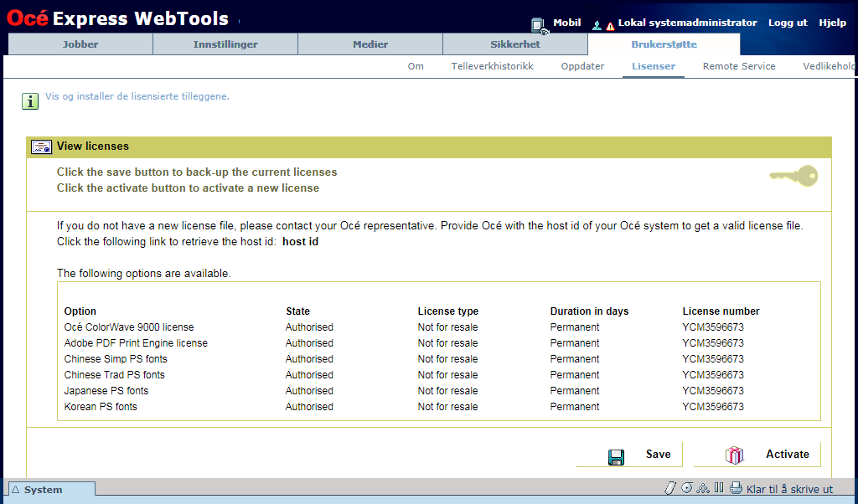The height and width of the screenshot is (504, 858).
Task: Click the License type column header
Action: pyautogui.click(x=448, y=311)
